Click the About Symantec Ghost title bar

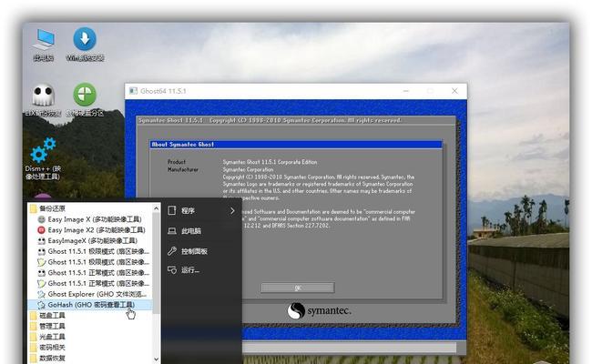coord(296,145)
